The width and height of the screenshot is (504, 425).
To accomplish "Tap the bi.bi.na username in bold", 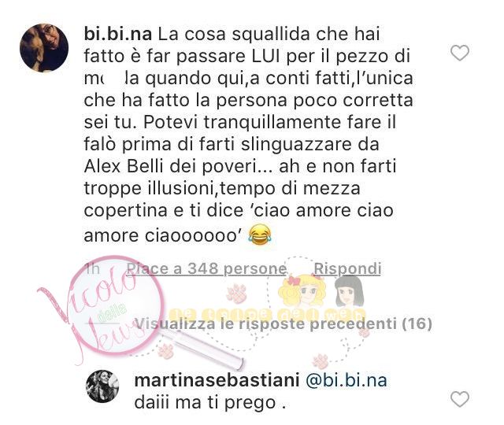I will tap(117, 35).
